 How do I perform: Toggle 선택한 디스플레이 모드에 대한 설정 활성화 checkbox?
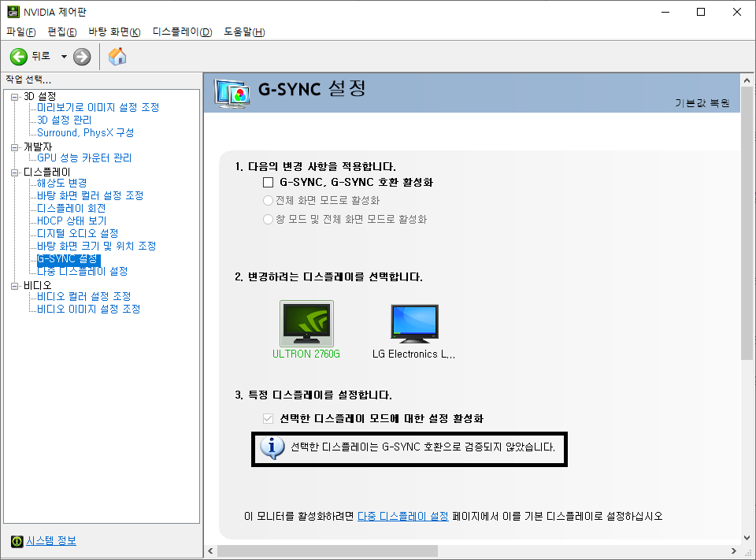(x=268, y=418)
